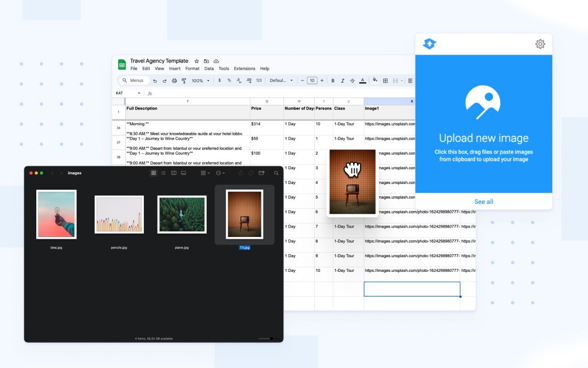Screen dimensions: 588x368
Task: Open the search icon in the Finder toolbar
Action: [x=276, y=173]
